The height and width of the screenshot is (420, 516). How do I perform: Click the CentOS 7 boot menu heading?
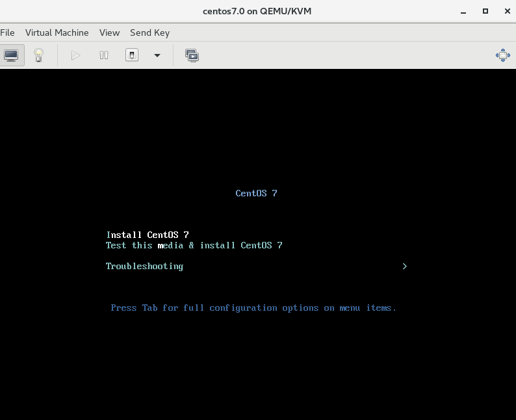tap(256, 193)
